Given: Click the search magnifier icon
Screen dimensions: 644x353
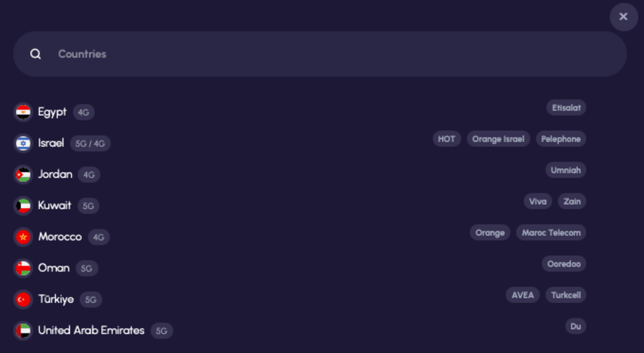Looking at the screenshot, I should pos(36,54).
